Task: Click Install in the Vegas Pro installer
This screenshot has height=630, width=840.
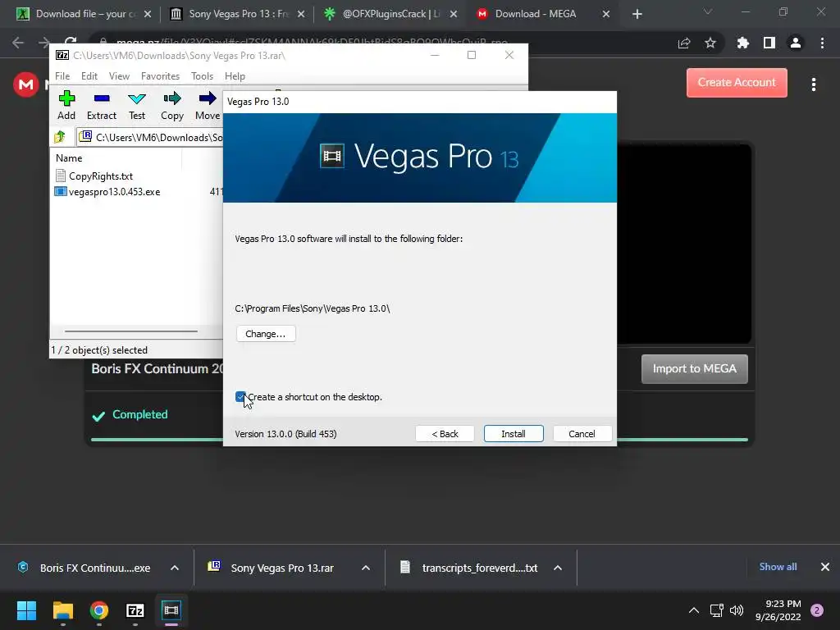Action: click(x=514, y=434)
